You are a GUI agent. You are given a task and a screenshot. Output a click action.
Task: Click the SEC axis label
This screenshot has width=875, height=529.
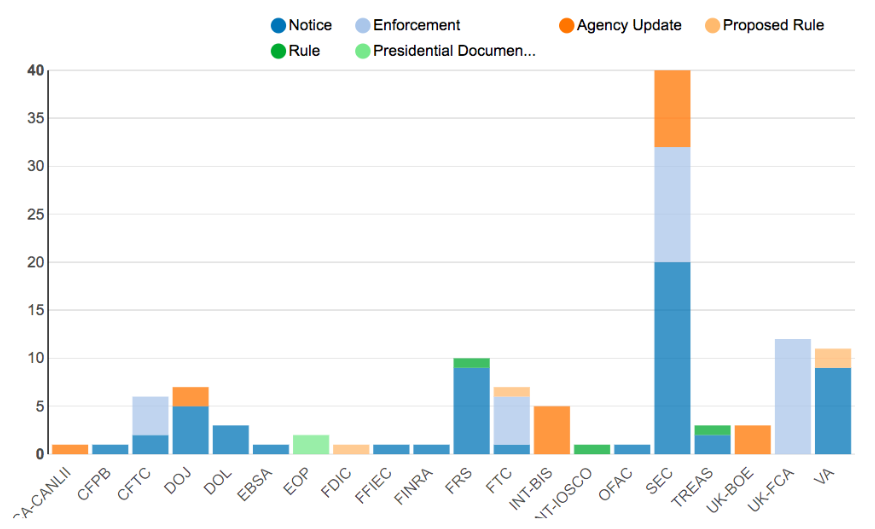tap(658, 482)
